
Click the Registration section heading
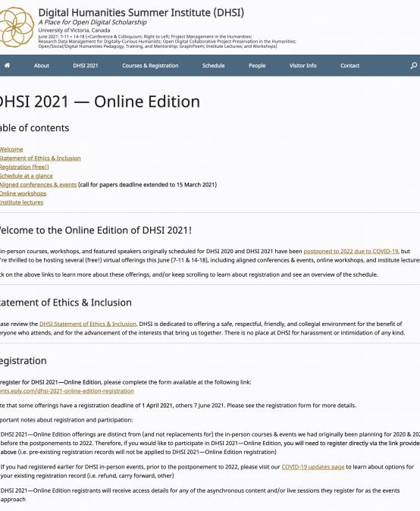coord(24,361)
